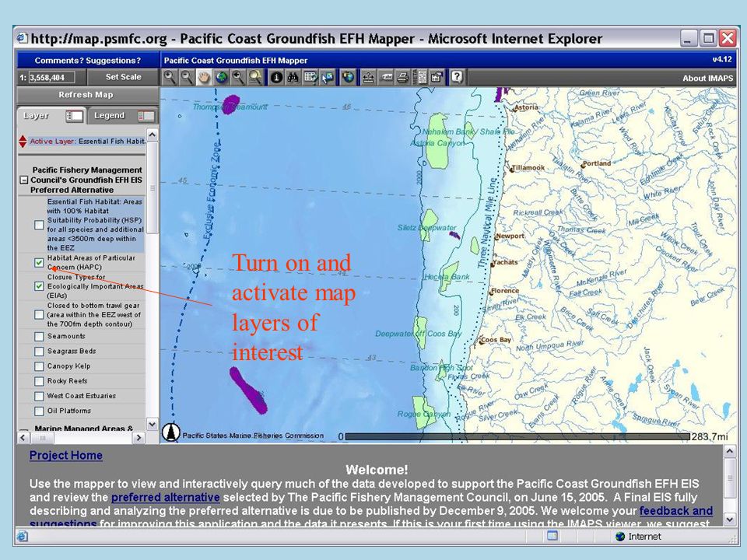Click the welcome panel scroll up arrow

tap(729, 451)
